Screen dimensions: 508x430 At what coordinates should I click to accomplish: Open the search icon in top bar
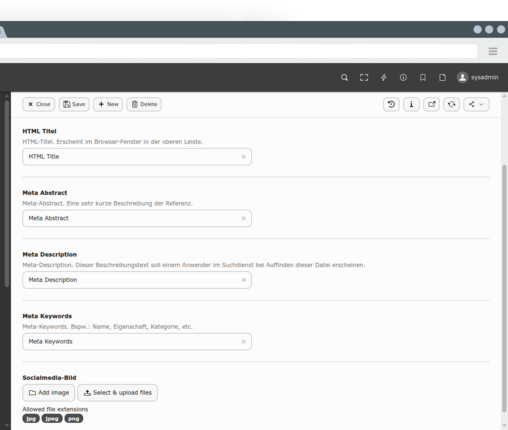[x=344, y=78]
